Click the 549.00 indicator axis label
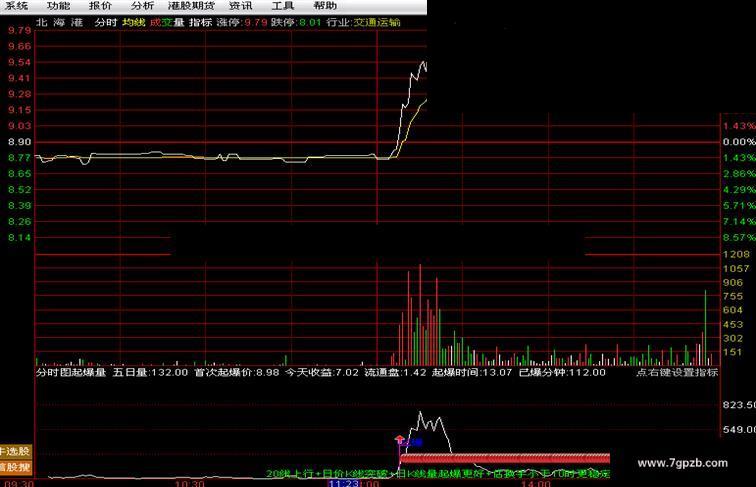756x487 pixels. [x=739, y=429]
